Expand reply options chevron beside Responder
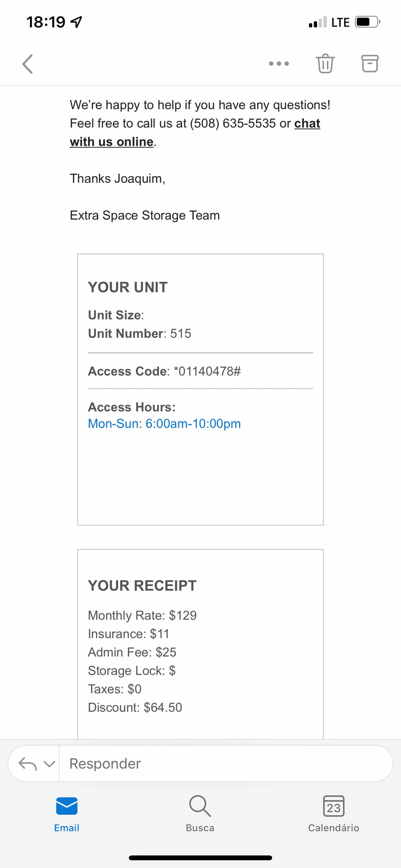The height and width of the screenshot is (868, 401). click(x=49, y=764)
